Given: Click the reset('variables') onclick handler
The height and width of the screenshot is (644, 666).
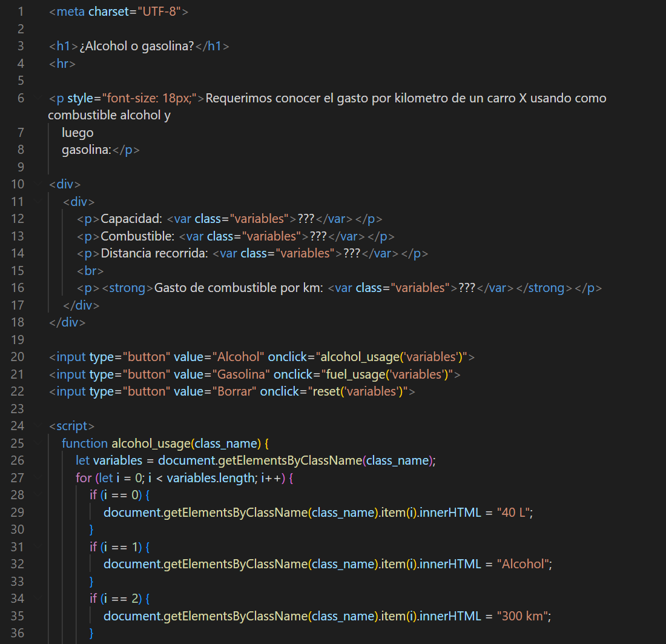Looking at the screenshot, I should tap(358, 391).
